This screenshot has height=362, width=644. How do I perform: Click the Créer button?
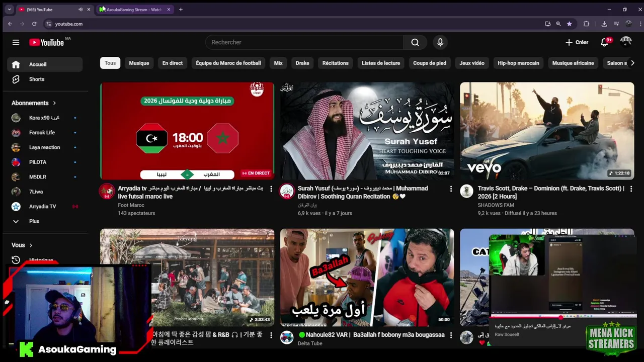tap(577, 42)
